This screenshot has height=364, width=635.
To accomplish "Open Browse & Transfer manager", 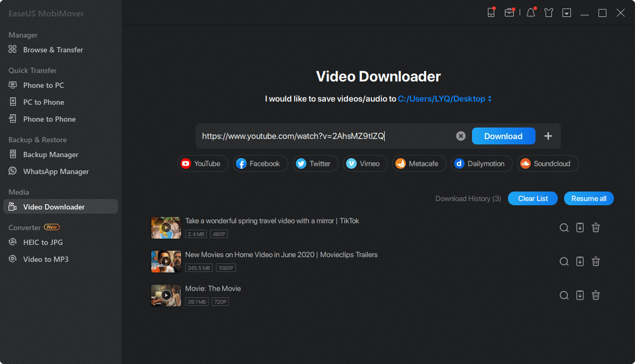I will click(53, 50).
